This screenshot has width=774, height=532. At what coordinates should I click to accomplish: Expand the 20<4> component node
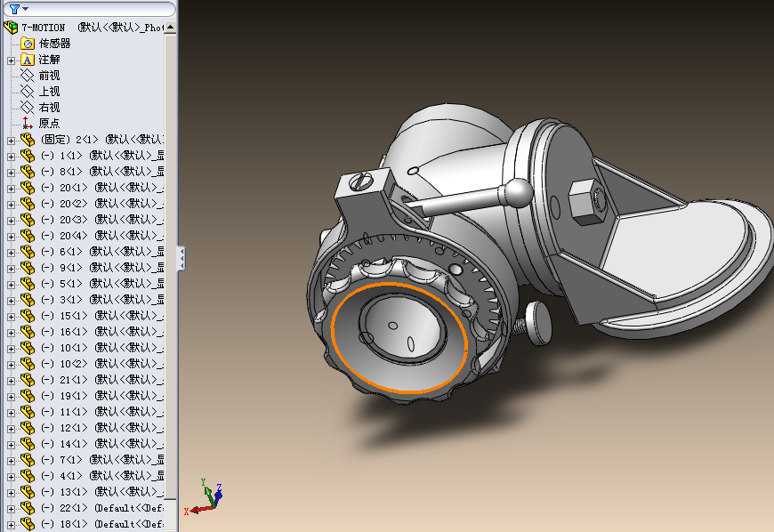tap(11, 237)
